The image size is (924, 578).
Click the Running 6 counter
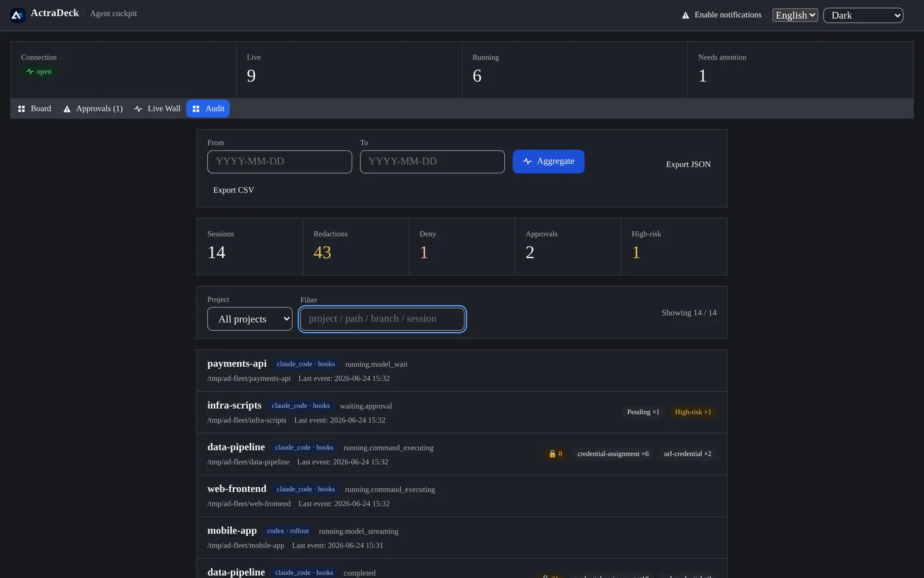point(575,70)
